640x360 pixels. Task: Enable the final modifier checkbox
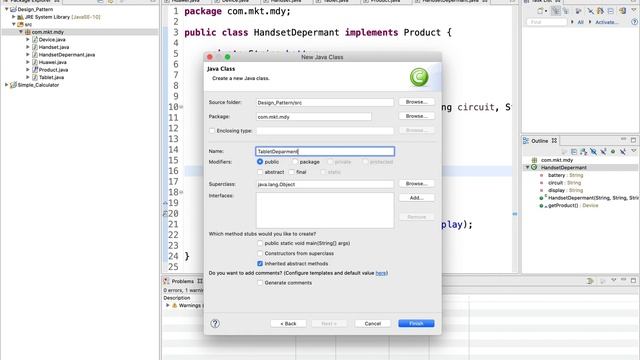pos(291,172)
